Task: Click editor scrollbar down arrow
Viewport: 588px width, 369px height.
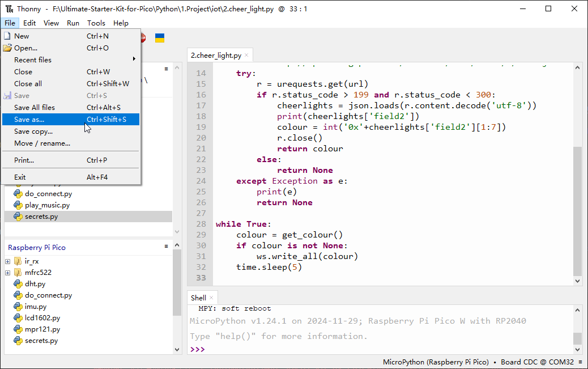Action: pos(577,281)
